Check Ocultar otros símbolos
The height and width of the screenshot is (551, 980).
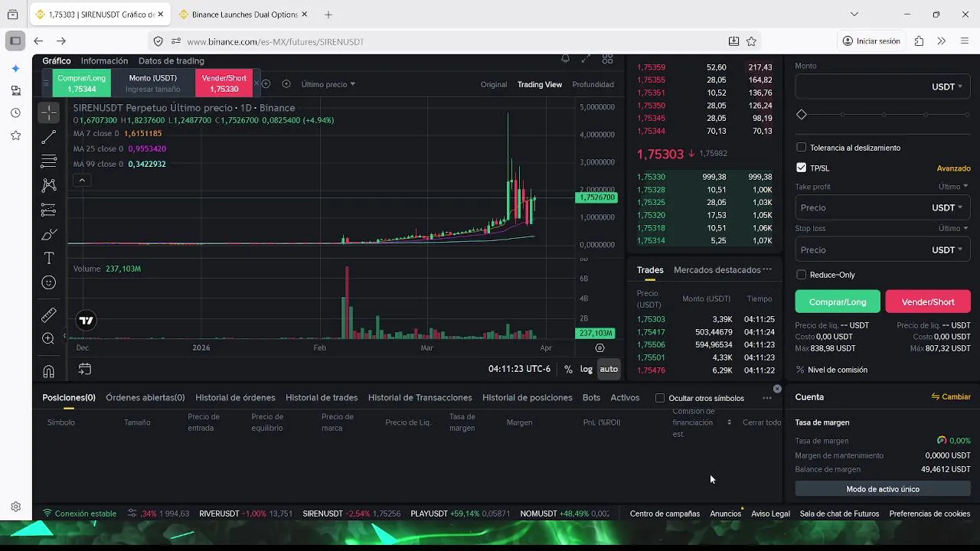coord(660,398)
